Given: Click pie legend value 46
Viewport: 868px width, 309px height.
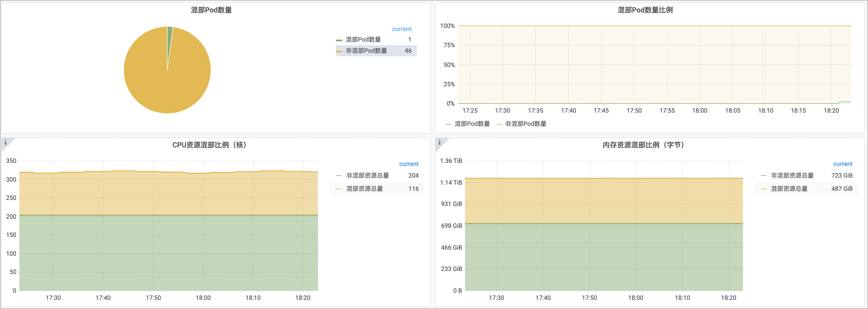Looking at the screenshot, I should pyautogui.click(x=408, y=51).
